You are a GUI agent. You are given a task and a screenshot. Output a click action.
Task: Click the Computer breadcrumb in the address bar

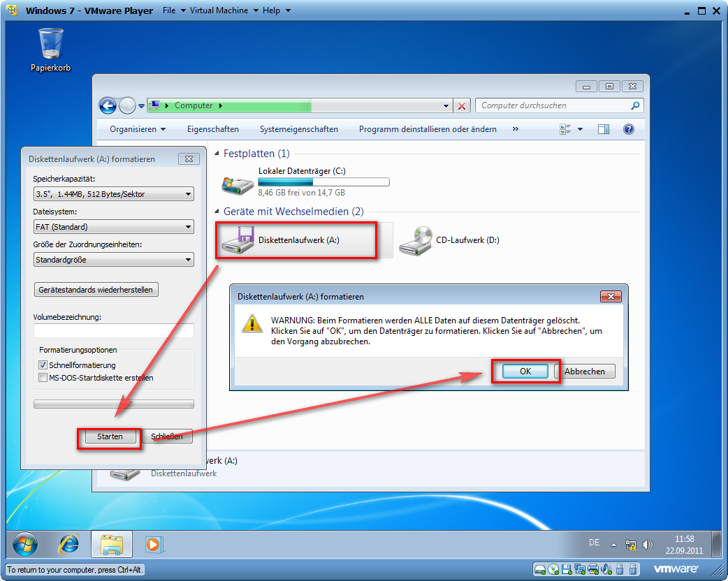[194, 105]
